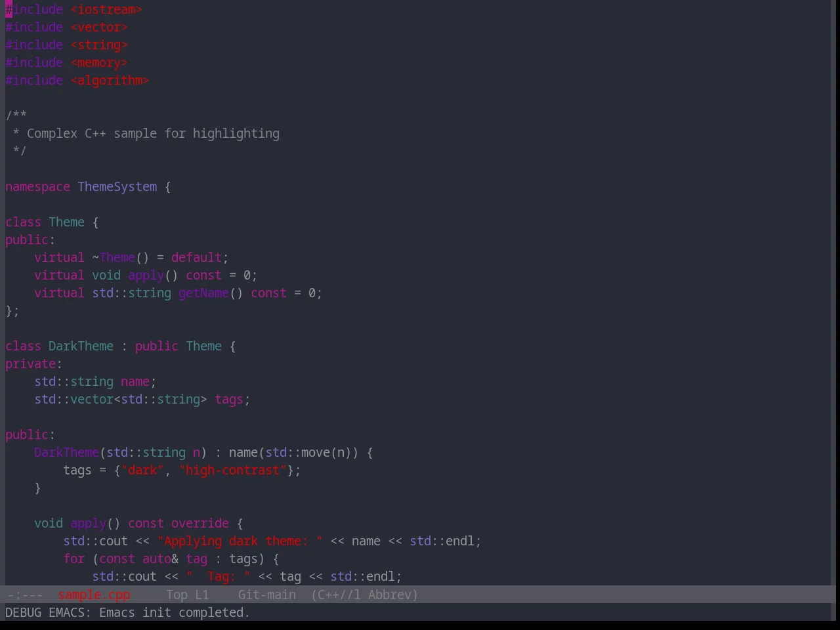Screen dimensions: 840x630
Task: Click the -:--- buffer status indicator
Action: tap(25, 595)
